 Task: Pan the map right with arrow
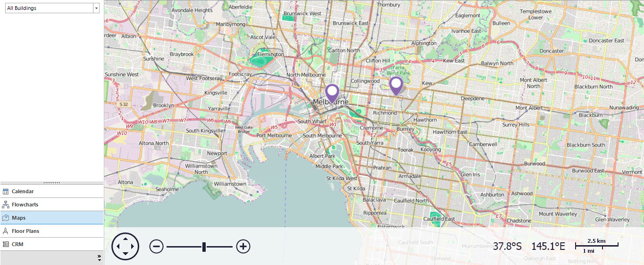click(x=134, y=247)
